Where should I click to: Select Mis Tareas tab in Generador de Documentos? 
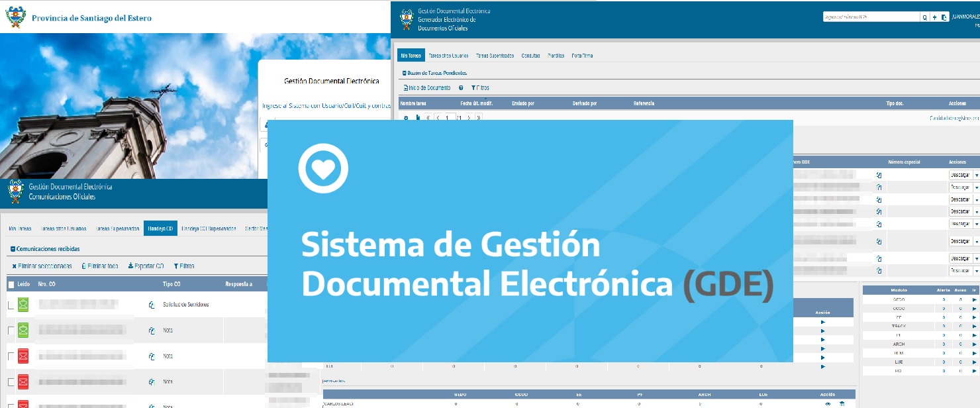(411, 56)
